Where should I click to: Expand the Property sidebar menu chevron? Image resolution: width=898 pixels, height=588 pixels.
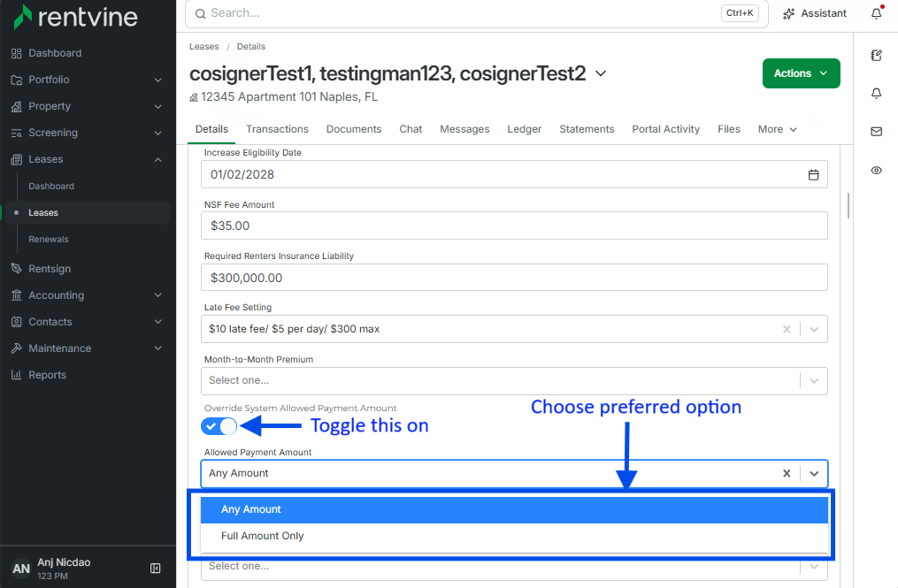click(x=158, y=106)
